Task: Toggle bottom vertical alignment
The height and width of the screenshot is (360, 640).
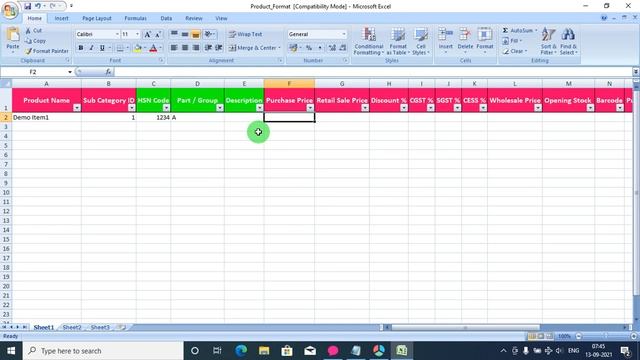Action: [196, 34]
